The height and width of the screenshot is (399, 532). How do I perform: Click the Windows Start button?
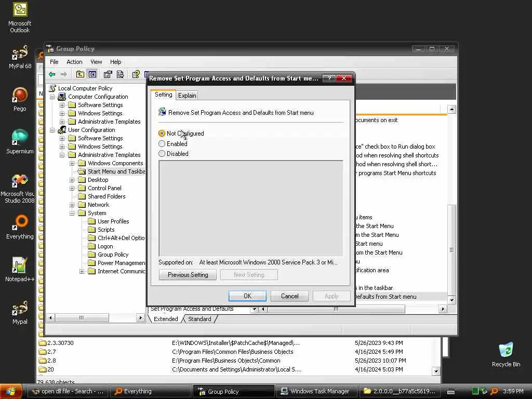pos(11,391)
